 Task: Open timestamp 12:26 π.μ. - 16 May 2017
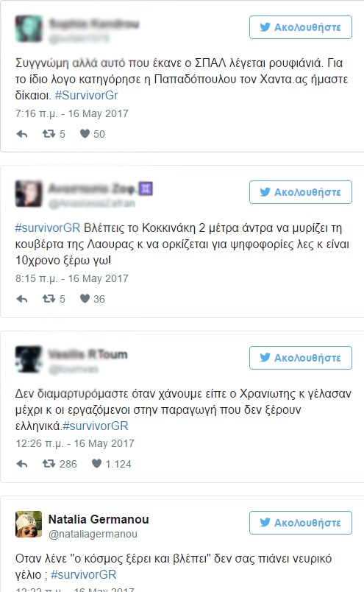(x=75, y=443)
